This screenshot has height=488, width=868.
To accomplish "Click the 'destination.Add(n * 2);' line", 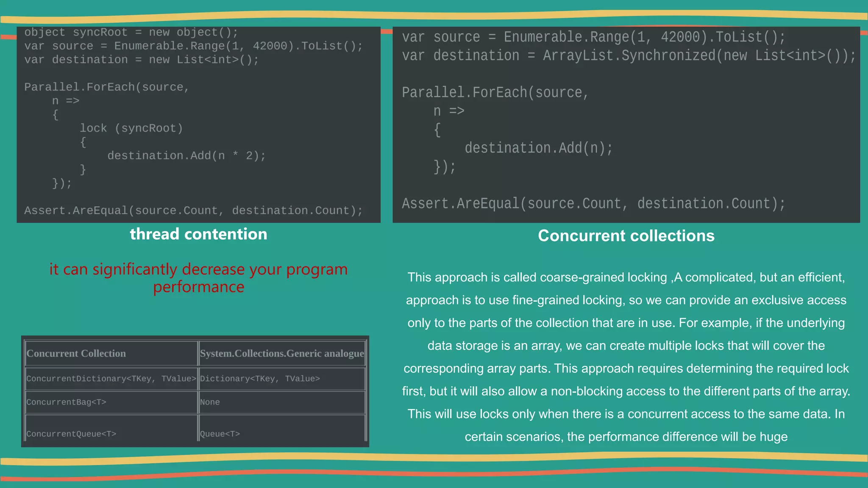I will click(186, 156).
